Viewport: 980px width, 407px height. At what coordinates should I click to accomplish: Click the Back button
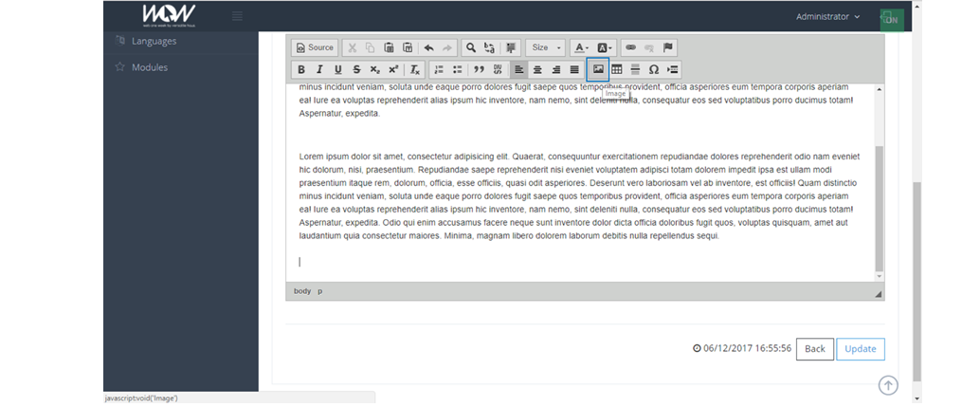click(814, 349)
